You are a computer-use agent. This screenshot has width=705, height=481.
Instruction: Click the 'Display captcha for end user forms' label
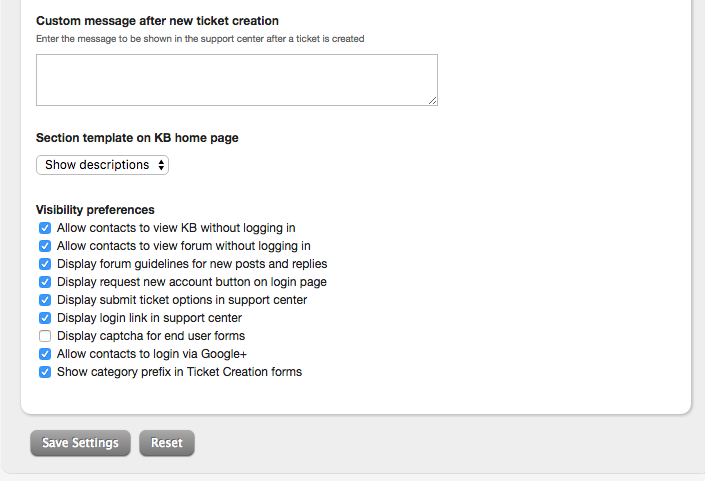point(150,336)
